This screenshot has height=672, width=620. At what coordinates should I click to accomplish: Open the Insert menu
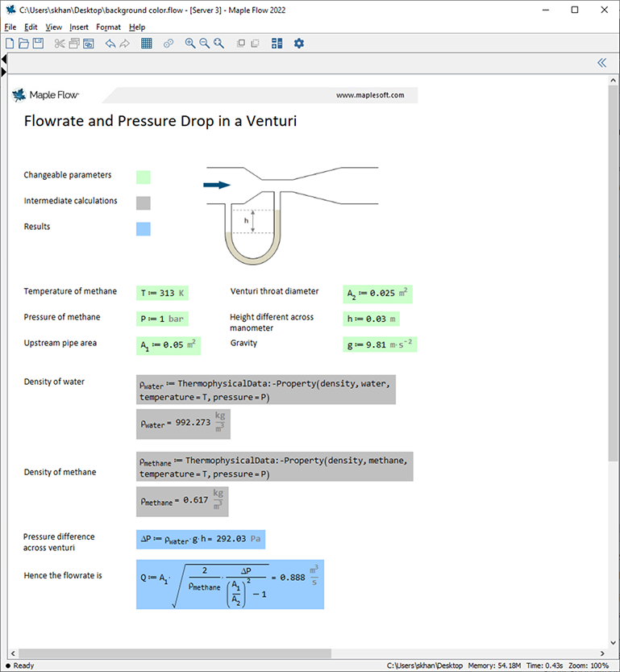pyautogui.click(x=79, y=27)
